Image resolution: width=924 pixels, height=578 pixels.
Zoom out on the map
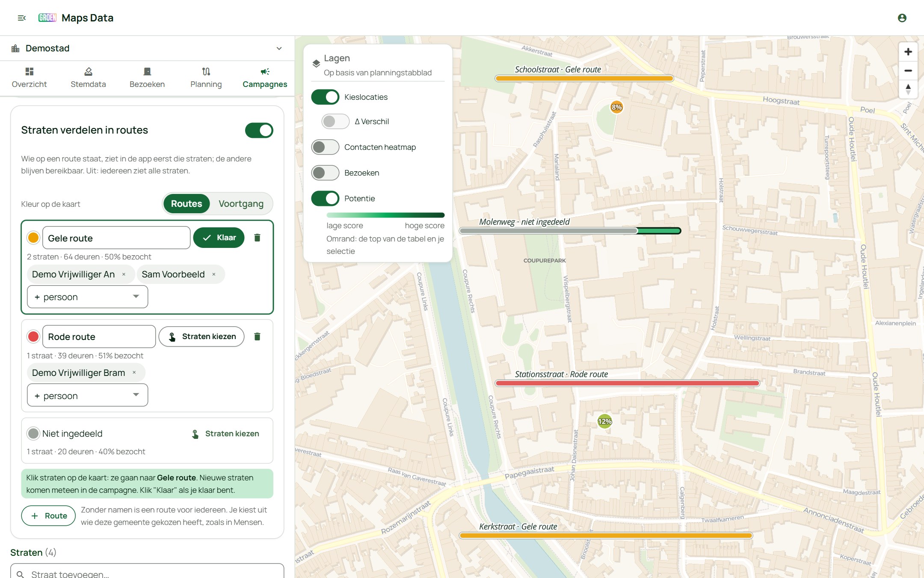pos(908,71)
